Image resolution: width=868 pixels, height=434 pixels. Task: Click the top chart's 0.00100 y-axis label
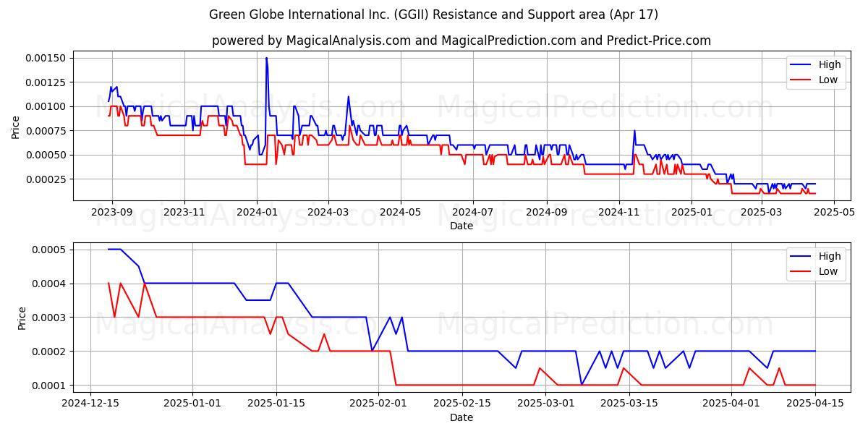click(x=47, y=106)
